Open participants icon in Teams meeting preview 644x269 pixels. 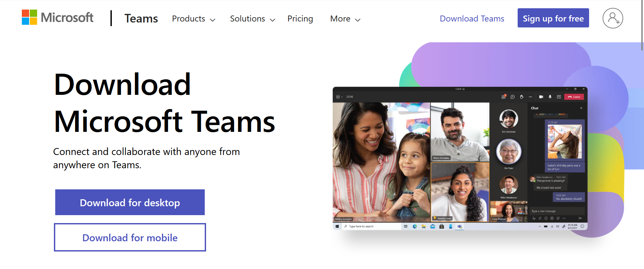[x=503, y=97]
